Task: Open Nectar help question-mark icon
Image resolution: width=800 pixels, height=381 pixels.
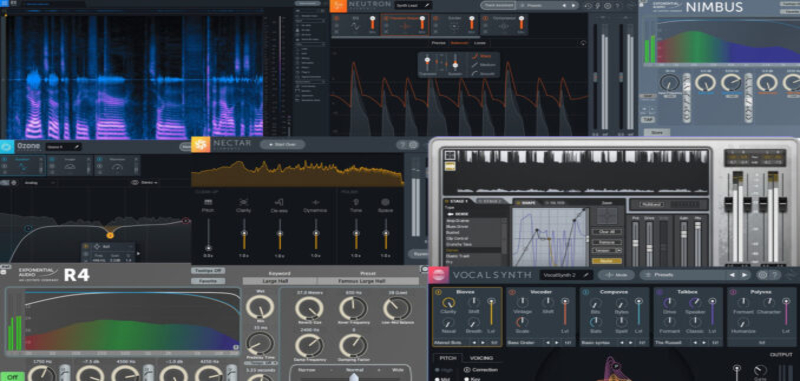Action: tap(403, 145)
